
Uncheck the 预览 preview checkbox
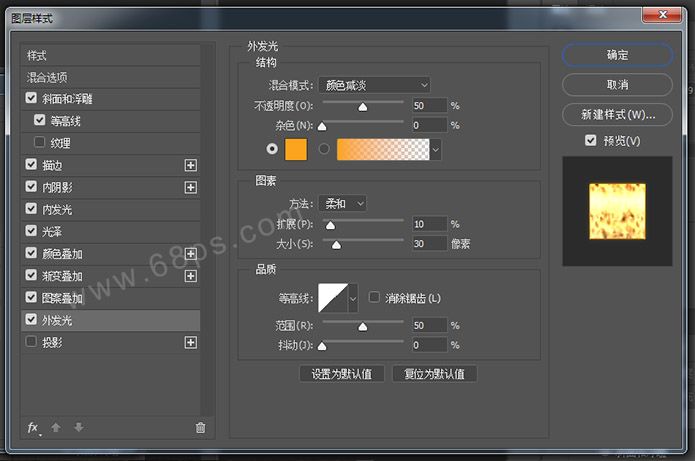[590, 141]
